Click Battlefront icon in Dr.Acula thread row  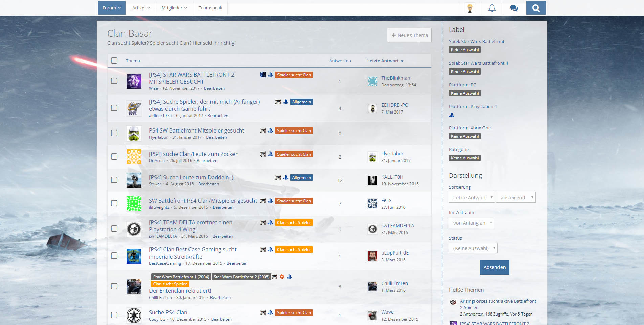coord(263,154)
